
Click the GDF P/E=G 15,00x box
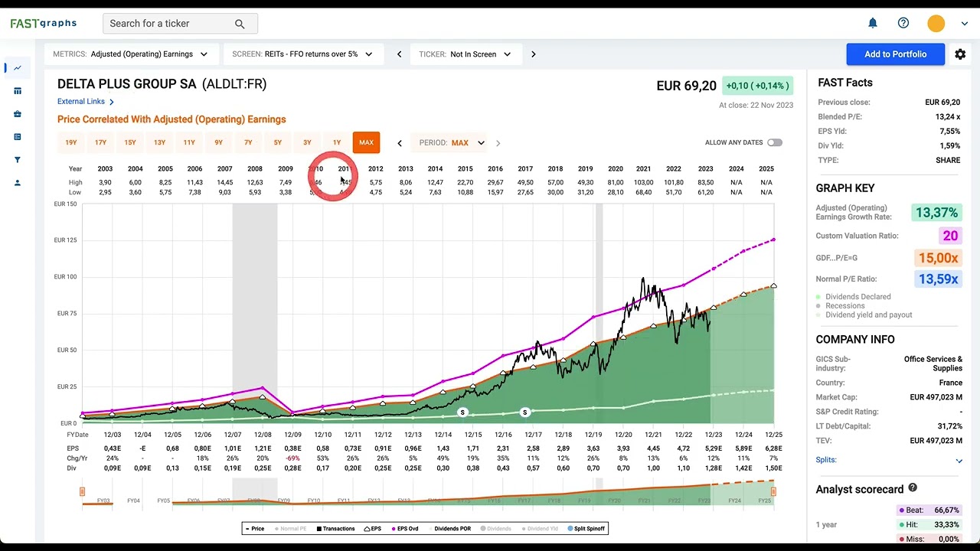pos(938,258)
